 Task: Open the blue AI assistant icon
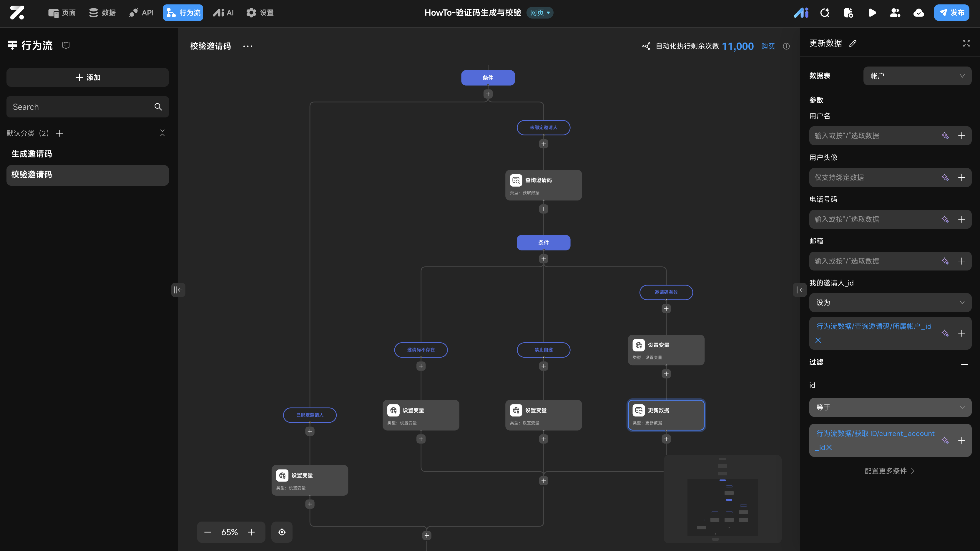pyautogui.click(x=801, y=13)
